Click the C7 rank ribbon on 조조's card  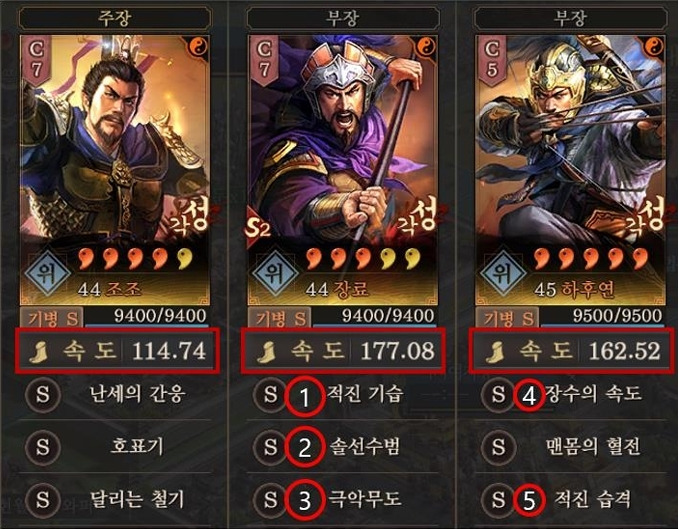pyautogui.click(x=36, y=59)
